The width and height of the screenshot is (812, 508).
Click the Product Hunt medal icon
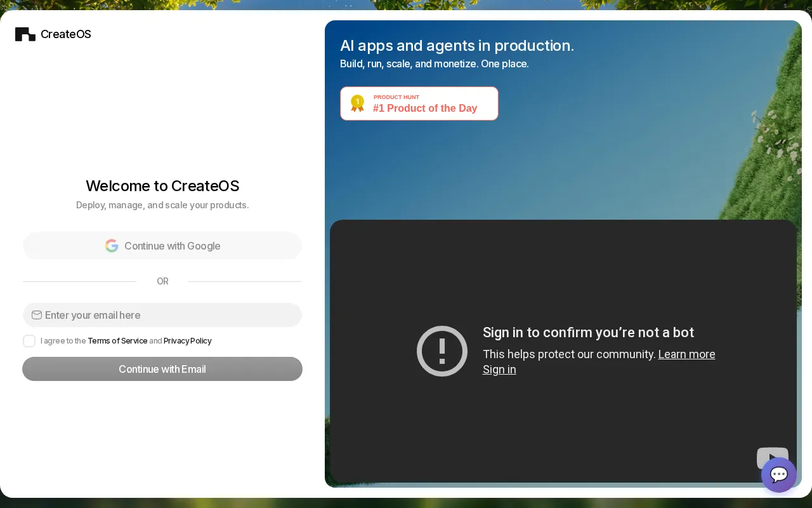tap(358, 104)
